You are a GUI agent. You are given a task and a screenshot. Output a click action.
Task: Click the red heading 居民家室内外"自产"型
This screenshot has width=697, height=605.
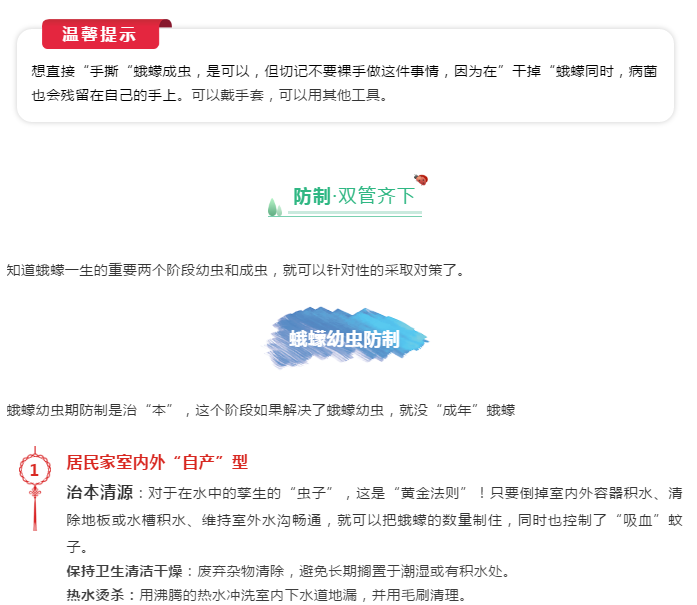[x=157, y=462]
